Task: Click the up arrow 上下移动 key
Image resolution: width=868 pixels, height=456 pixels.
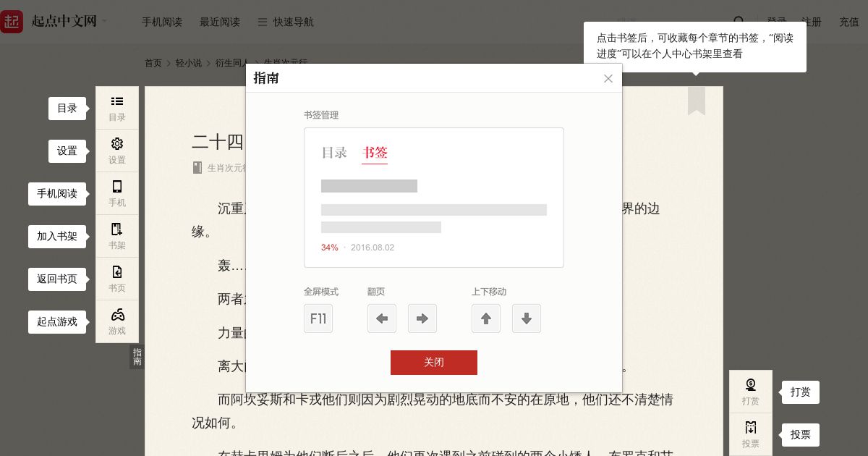Action: (486, 318)
